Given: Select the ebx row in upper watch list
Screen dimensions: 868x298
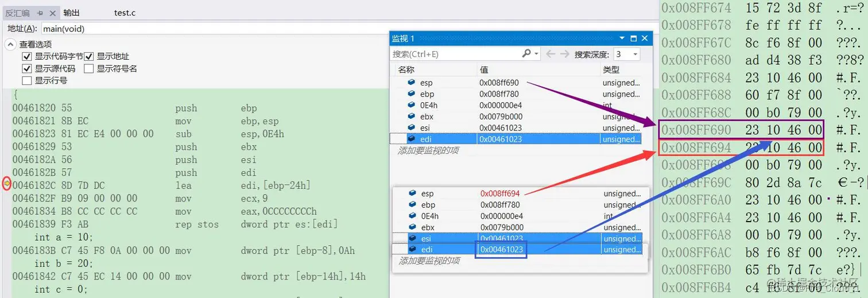Looking at the screenshot, I should [x=516, y=117].
